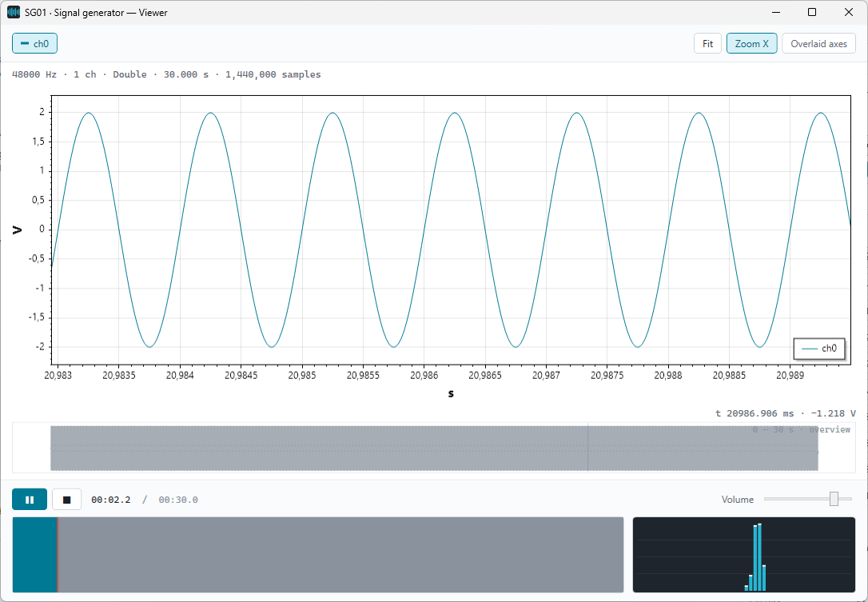
Task: Toggle Overlaid axes option
Action: tap(818, 44)
